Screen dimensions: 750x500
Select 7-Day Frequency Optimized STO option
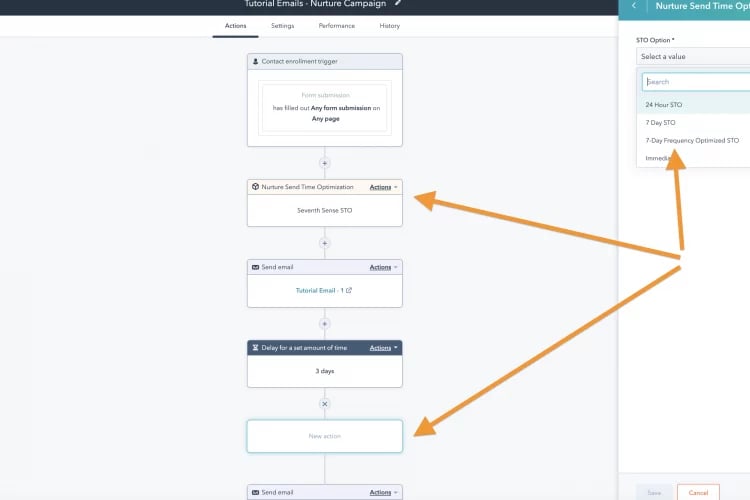tap(693, 140)
